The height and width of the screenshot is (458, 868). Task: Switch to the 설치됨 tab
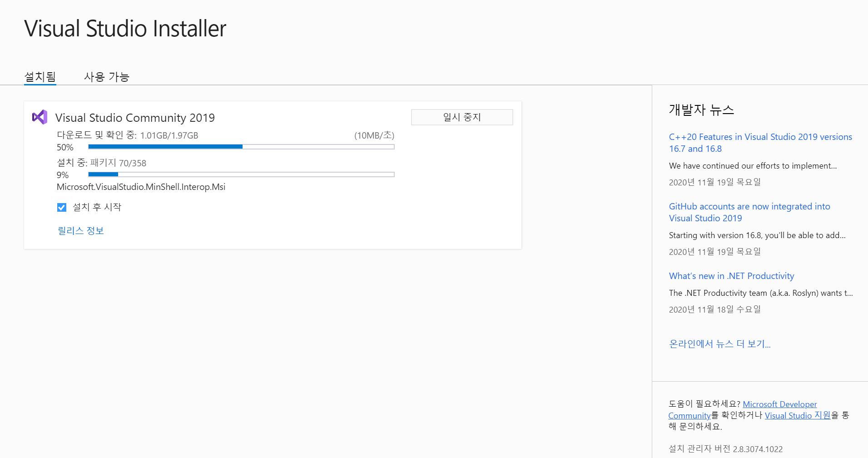[x=40, y=77]
